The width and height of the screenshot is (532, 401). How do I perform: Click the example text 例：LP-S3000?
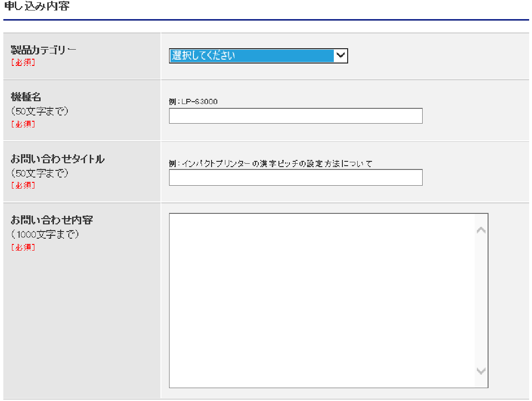coord(193,102)
